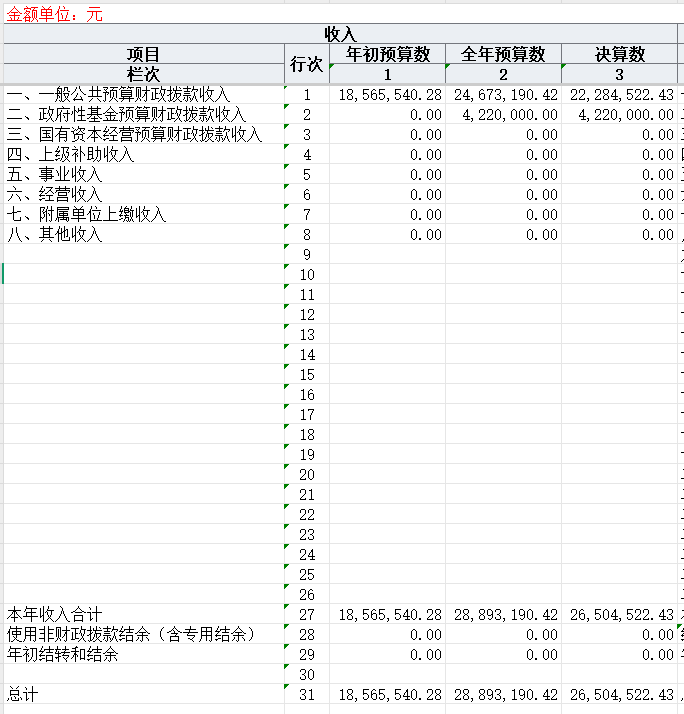Click the 附属单位上缴收入 cell
684x714 pixels.
86,215
